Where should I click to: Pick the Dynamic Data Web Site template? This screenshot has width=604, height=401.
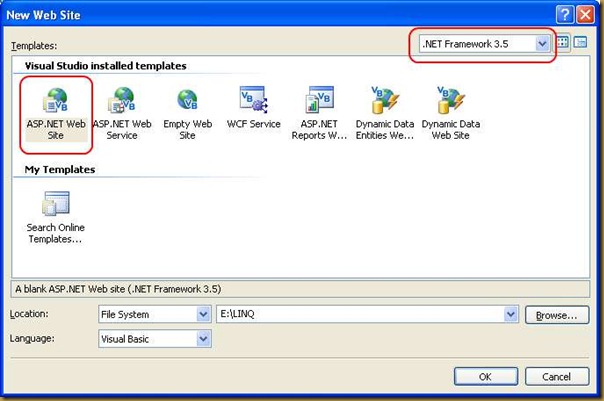[x=451, y=114]
